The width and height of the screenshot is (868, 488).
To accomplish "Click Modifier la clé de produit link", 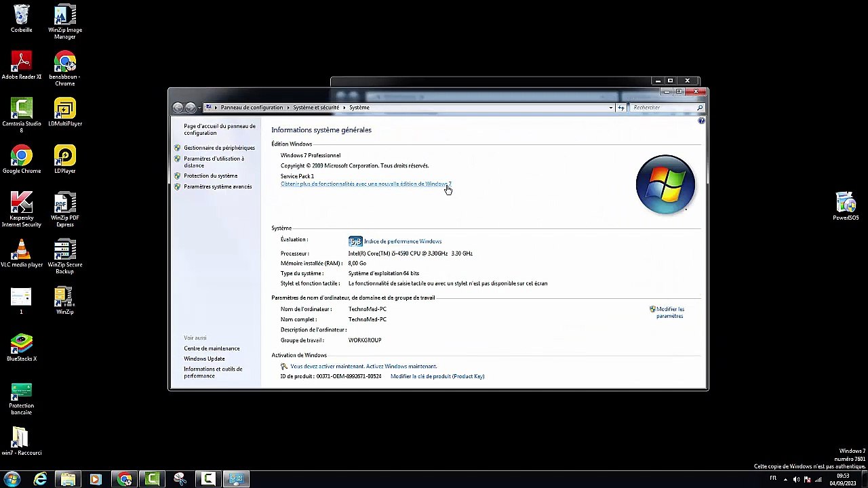I will click(x=437, y=376).
